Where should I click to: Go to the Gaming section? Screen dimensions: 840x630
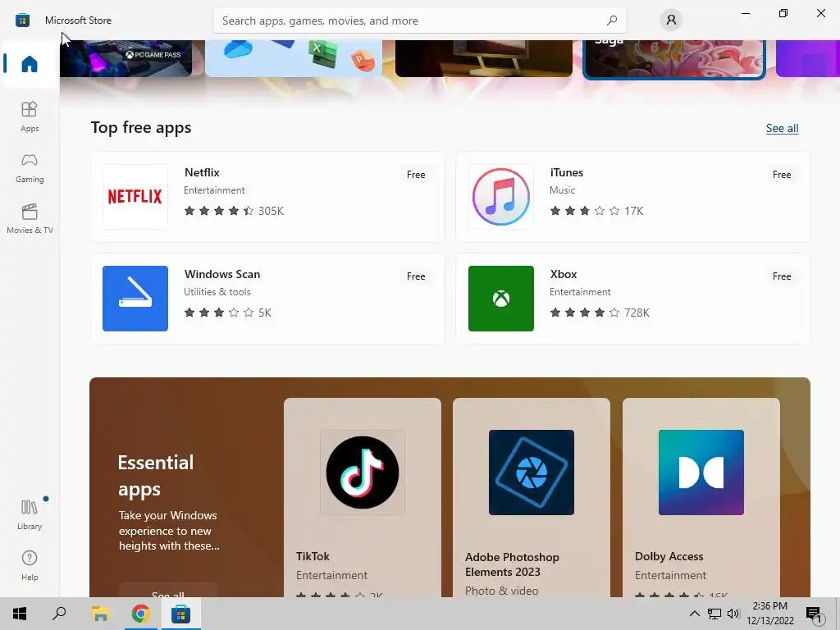pyautogui.click(x=30, y=168)
